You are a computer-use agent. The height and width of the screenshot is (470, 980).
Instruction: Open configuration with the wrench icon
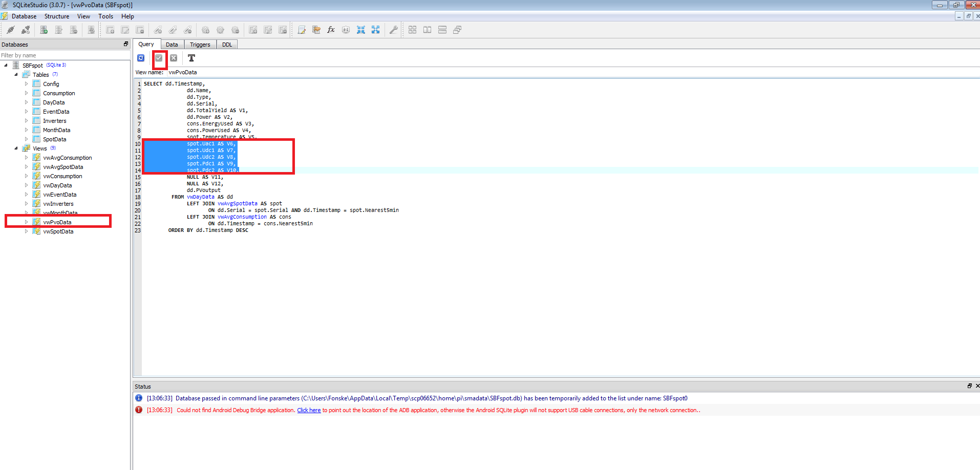point(394,30)
